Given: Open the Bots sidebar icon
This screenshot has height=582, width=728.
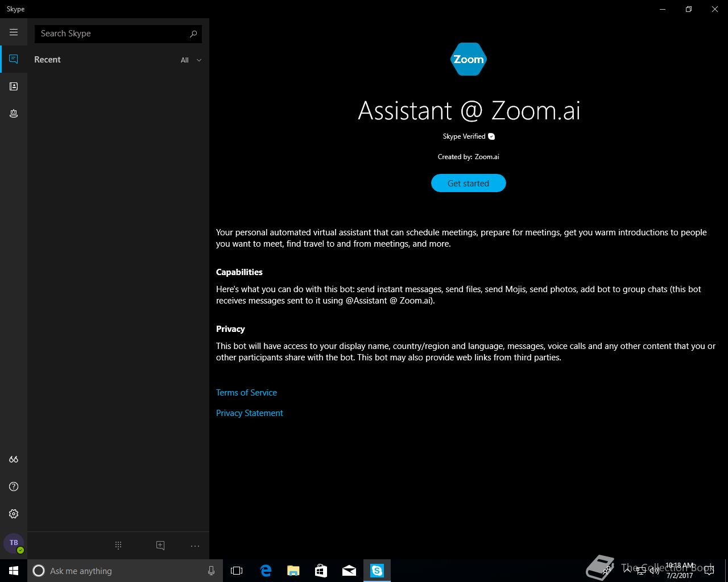Looking at the screenshot, I should tap(14, 114).
